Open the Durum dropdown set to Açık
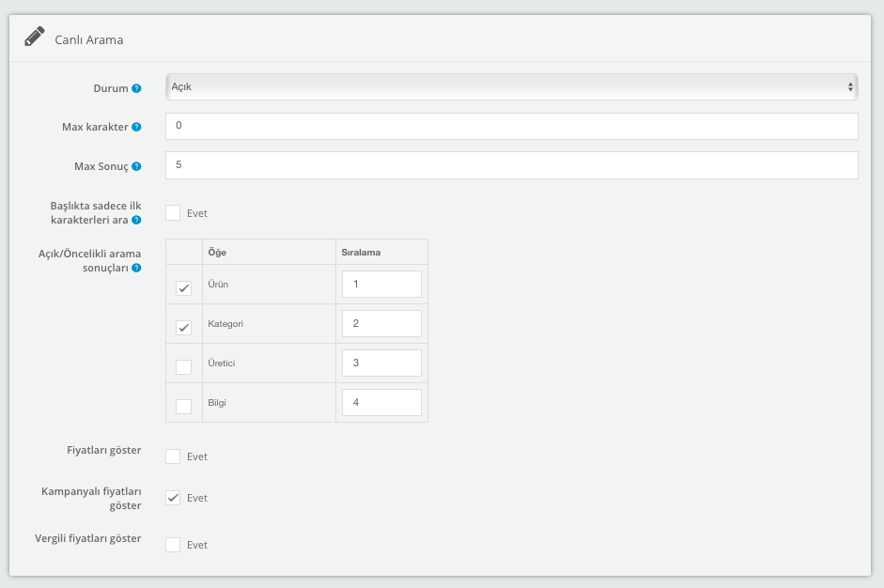This screenshot has height=588, width=884. click(x=511, y=86)
